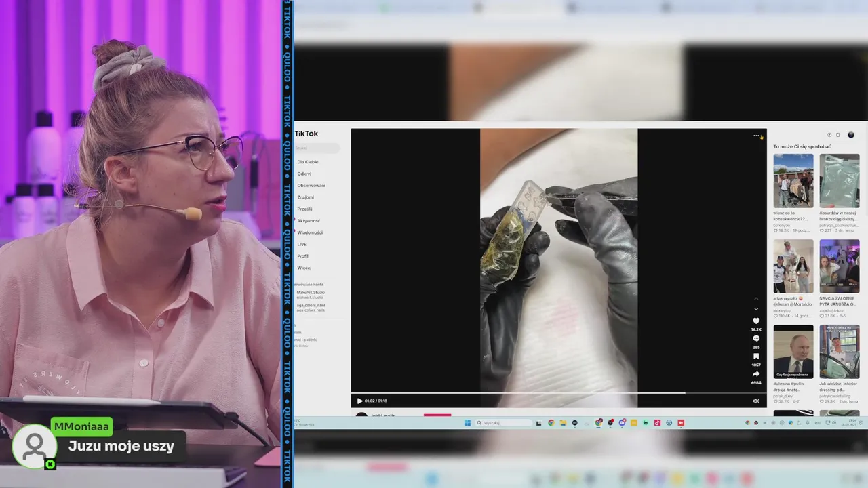Screen dimensions: 868x488
Task: Open Task View in the taskbar
Action: pyautogui.click(x=538, y=423)
